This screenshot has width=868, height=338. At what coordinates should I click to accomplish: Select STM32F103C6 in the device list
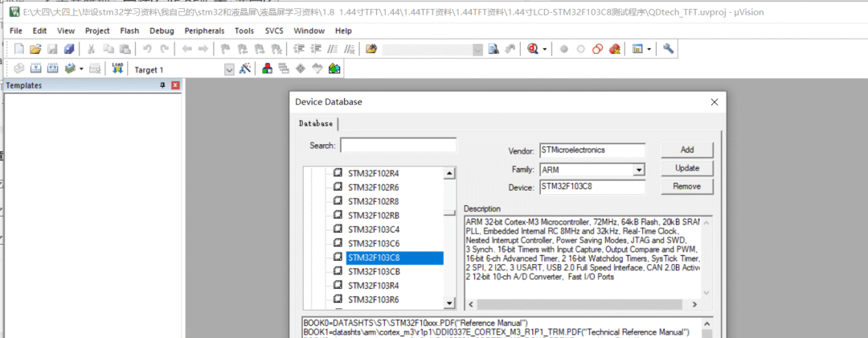coord(374,244)
